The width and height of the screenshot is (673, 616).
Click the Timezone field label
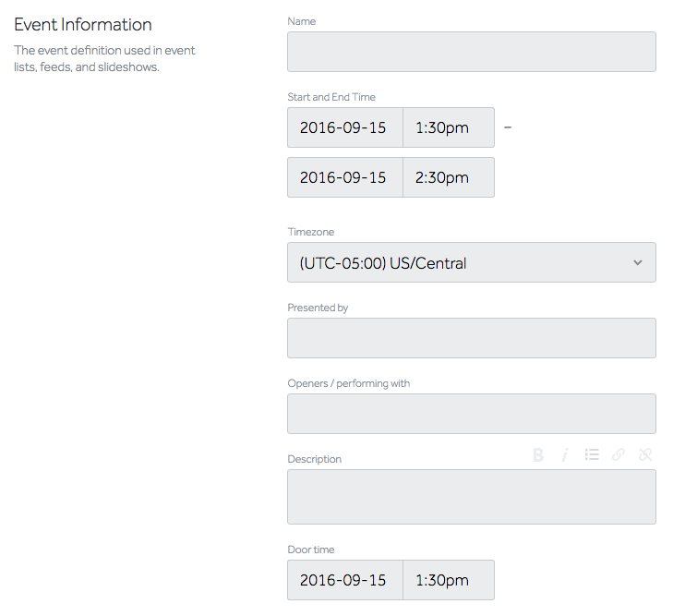311,232
